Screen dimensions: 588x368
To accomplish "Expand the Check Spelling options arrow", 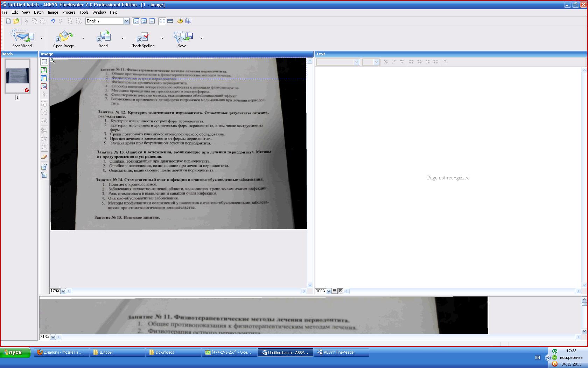I will tap(162, 38).
